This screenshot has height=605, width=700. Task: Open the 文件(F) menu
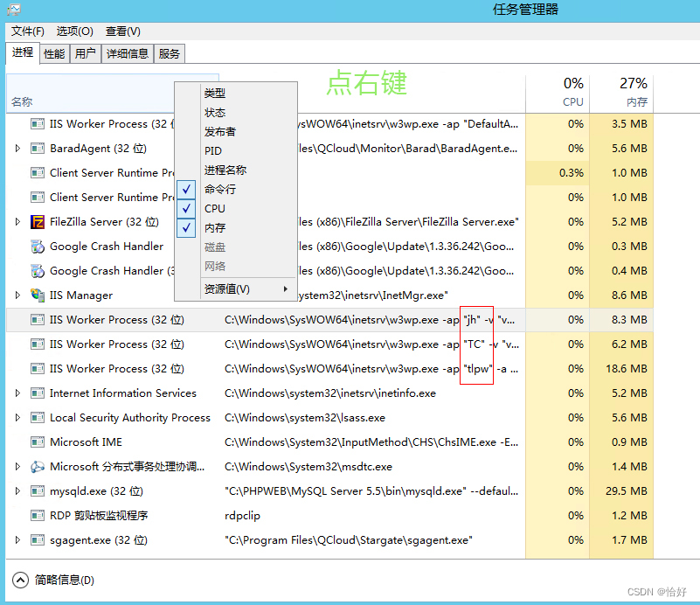28,31
